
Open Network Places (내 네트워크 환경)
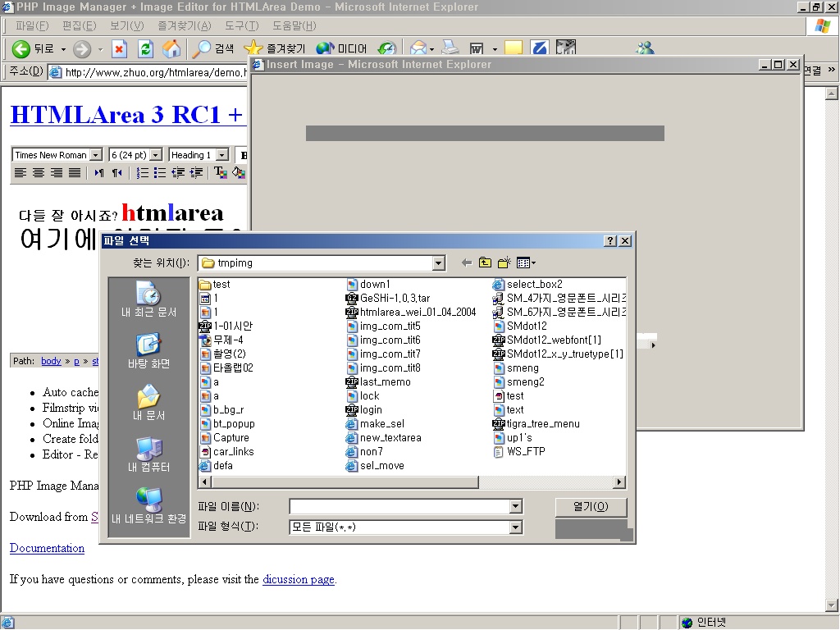point(148,505)
